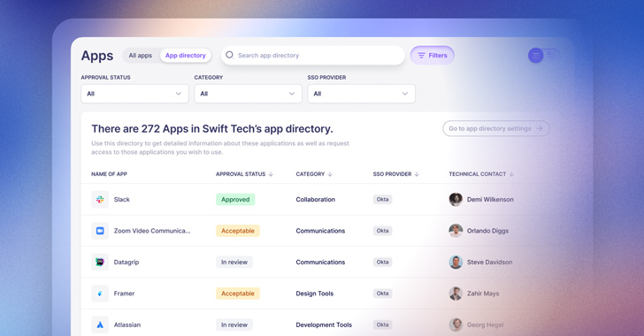Sort by Approval Status column arrow
This screenshot has width=644, height=336.
(x=271, y=174)
